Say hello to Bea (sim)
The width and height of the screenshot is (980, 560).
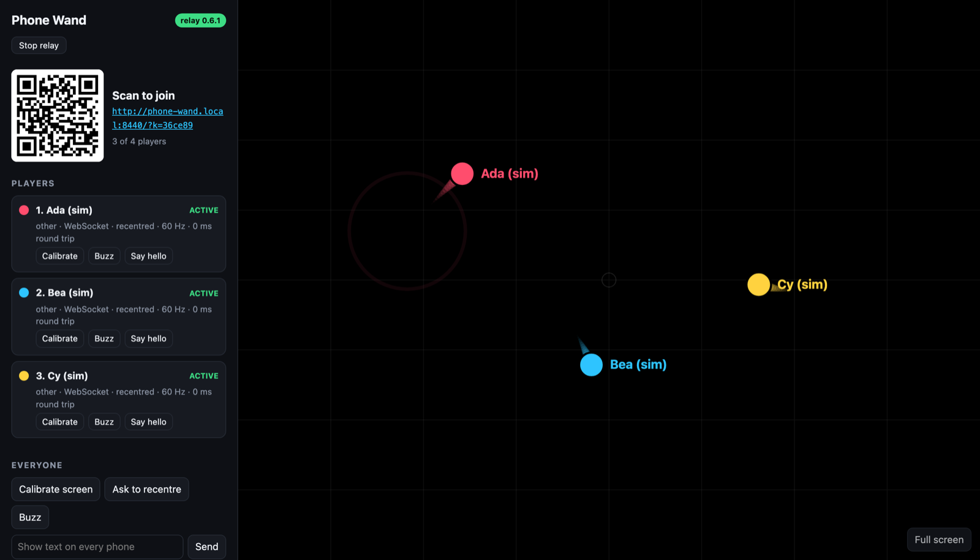[149, 339]
